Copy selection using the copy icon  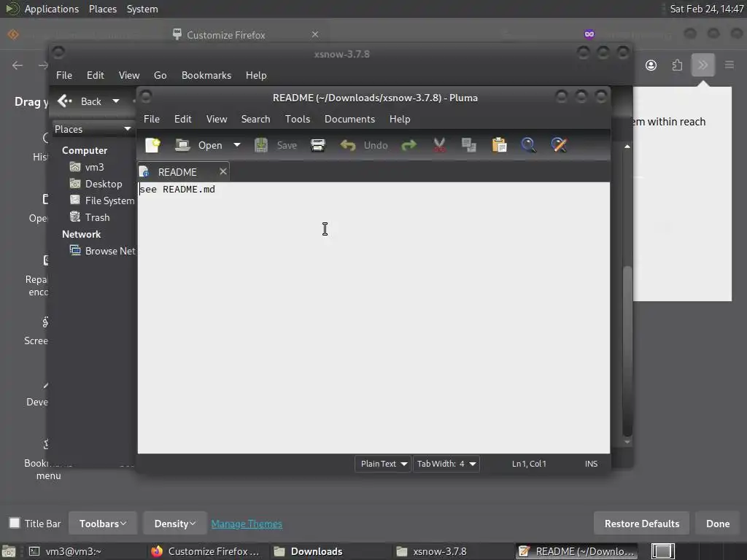pos(469,145)
